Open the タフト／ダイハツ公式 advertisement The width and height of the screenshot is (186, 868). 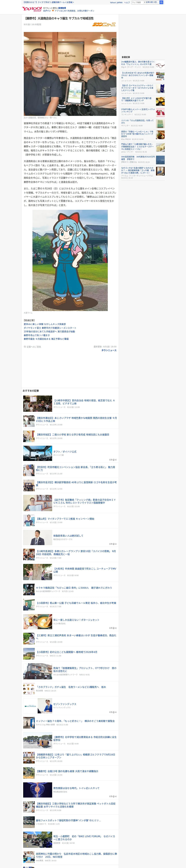coord(65,452)
